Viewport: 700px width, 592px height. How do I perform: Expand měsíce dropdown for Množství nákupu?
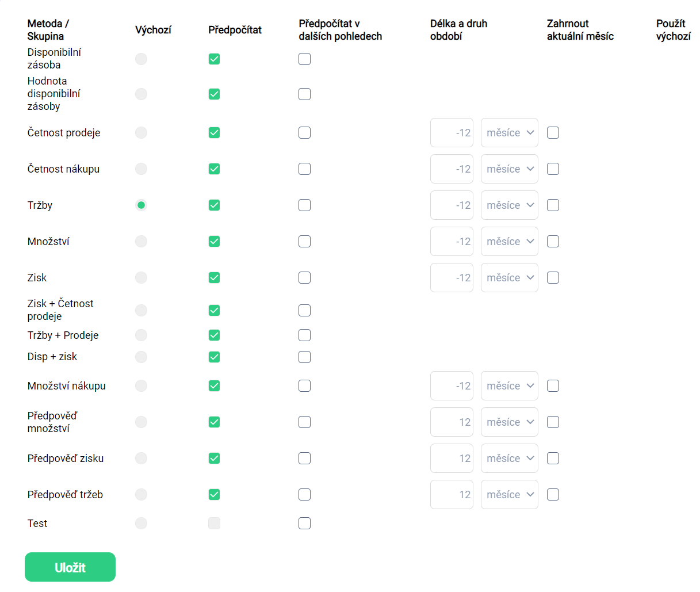(510, 386)
